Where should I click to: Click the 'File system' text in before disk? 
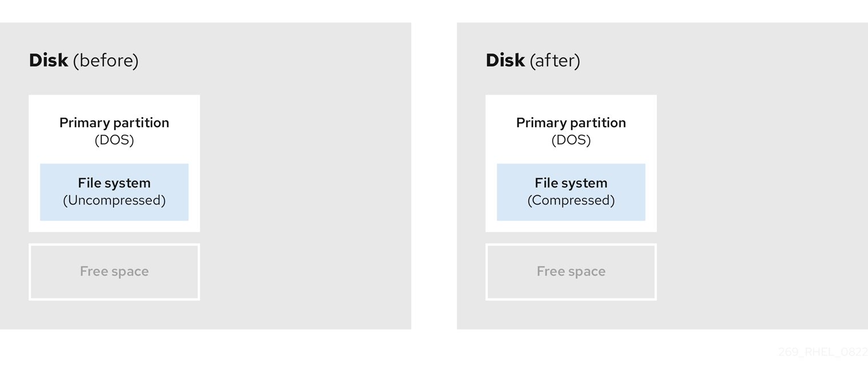(114, 183)
